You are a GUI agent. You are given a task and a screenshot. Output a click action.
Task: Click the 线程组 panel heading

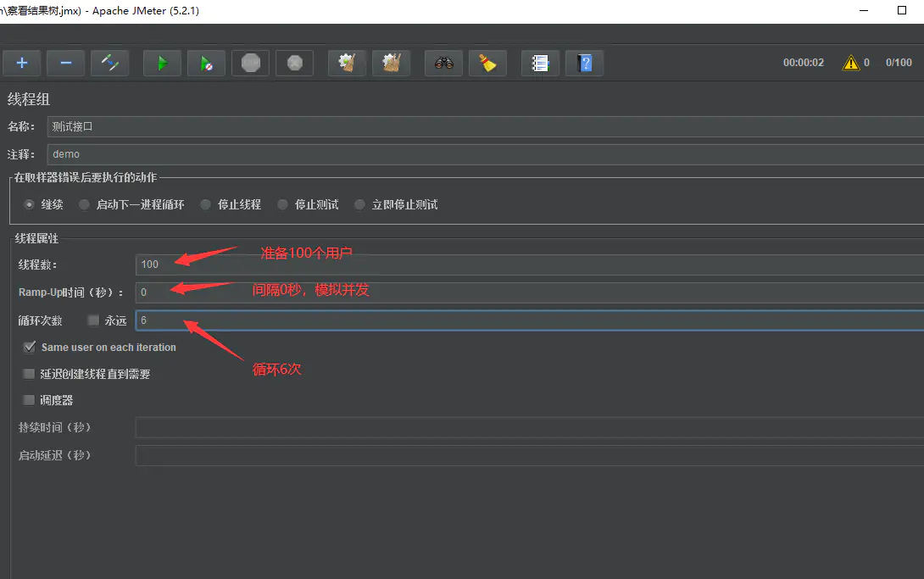click(28, 99)
